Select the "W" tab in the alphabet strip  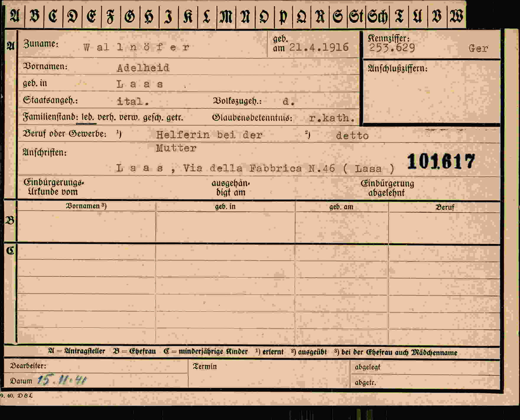click(x=456, y=16)
